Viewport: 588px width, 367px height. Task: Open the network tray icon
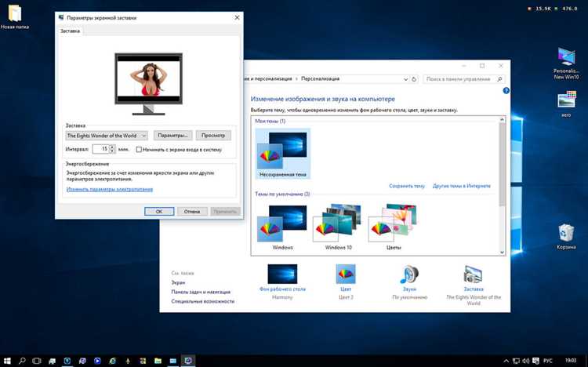(x=516, y=361)
